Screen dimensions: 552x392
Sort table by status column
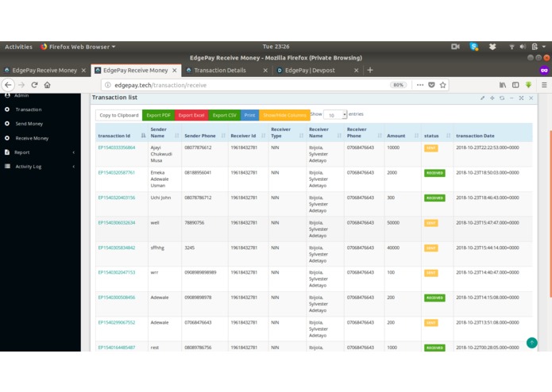pyautogui.click(x=438, y=136)
